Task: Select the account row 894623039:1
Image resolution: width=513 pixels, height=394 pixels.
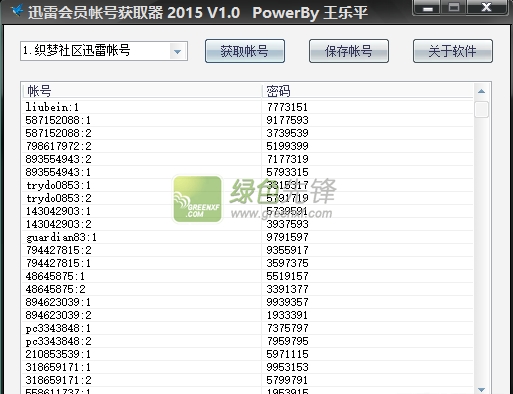Action: tap(248, 302)
